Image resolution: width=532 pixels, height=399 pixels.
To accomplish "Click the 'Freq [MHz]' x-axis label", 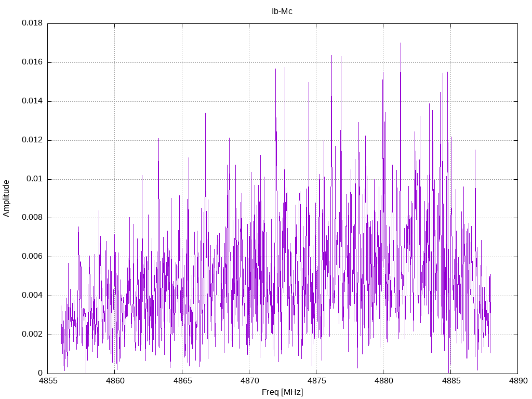I will point(282,392).
